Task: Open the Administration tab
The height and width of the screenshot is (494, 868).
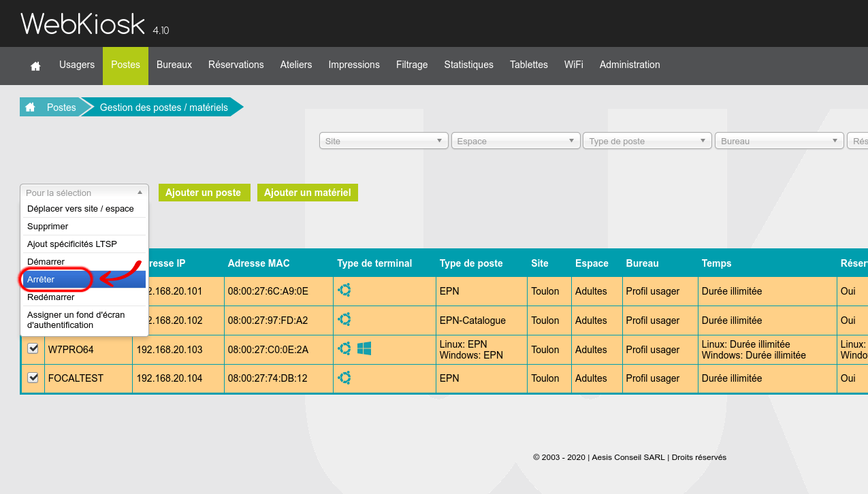Action: pyautogui.click(x=630, y=65)
